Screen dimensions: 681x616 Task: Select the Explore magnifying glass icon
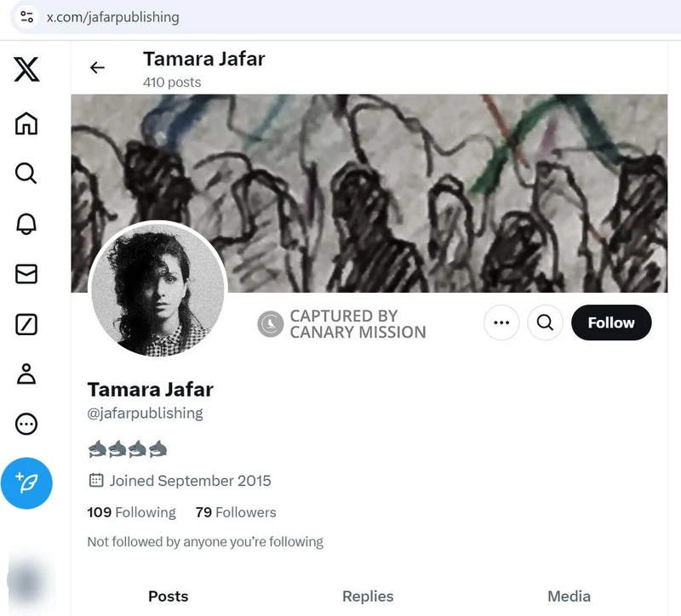26,174
